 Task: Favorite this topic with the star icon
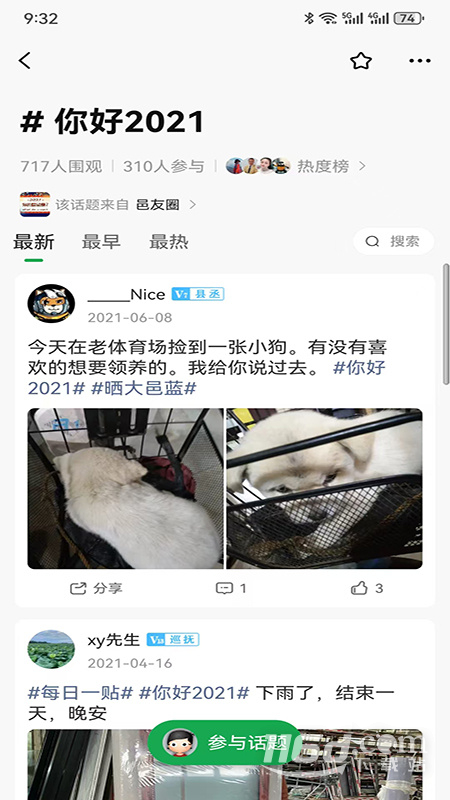[361, 61]
